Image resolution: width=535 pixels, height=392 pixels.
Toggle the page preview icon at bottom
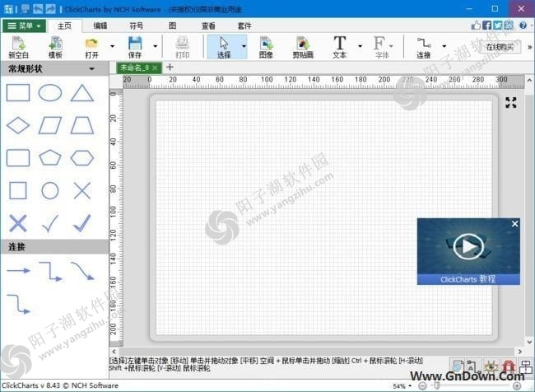457,366
